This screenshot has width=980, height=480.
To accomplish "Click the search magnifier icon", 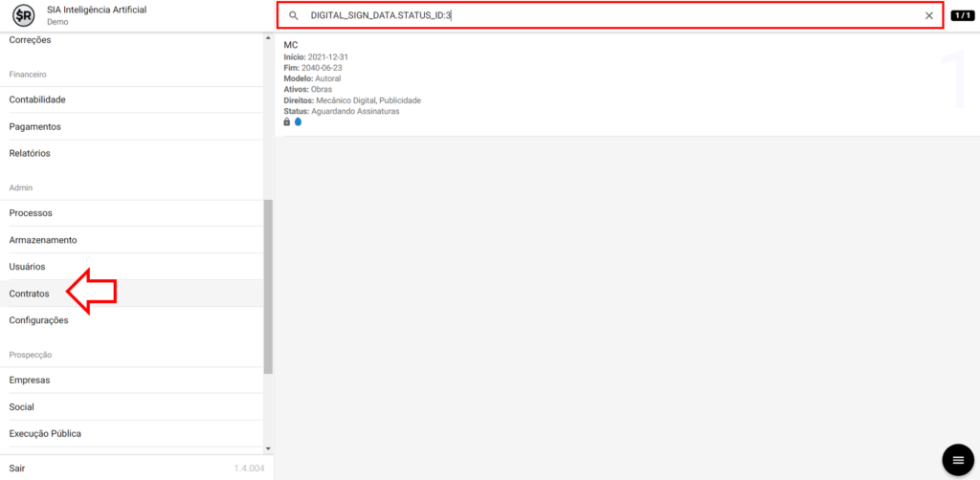I will tap(294, 16).
